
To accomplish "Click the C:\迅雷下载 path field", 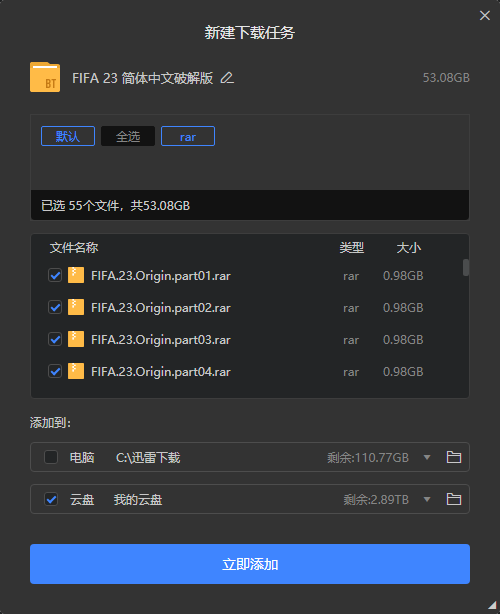I will pyautogui.click(x=148, y=457).
